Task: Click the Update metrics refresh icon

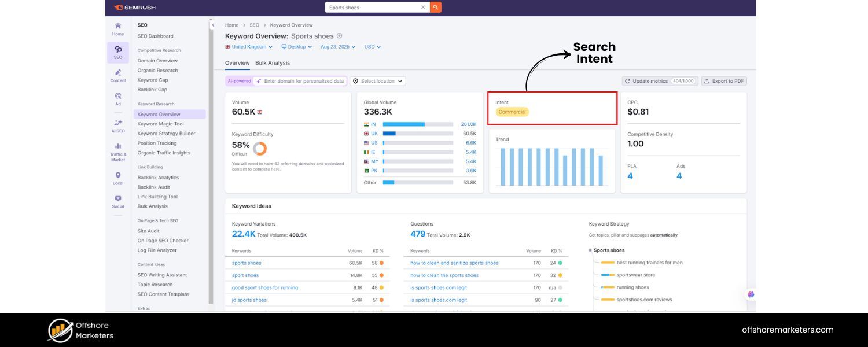Action: (x=627, y=81)
